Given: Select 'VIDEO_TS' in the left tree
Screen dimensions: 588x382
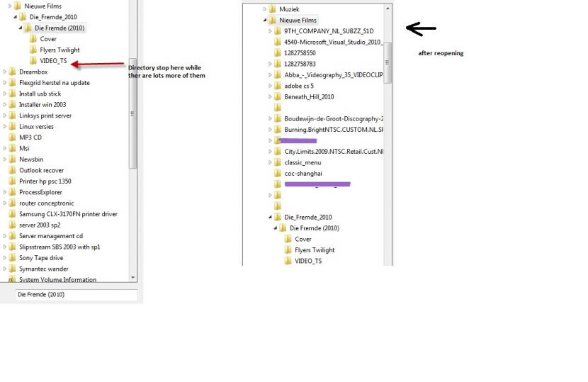Looking at the screenshot, I should pos(53,61).
